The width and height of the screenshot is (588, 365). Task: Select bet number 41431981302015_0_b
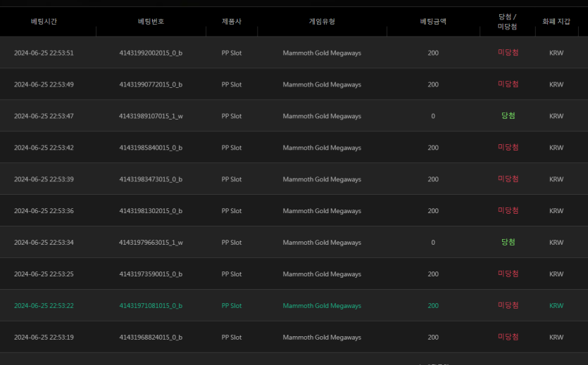click(x=151, y=211)
